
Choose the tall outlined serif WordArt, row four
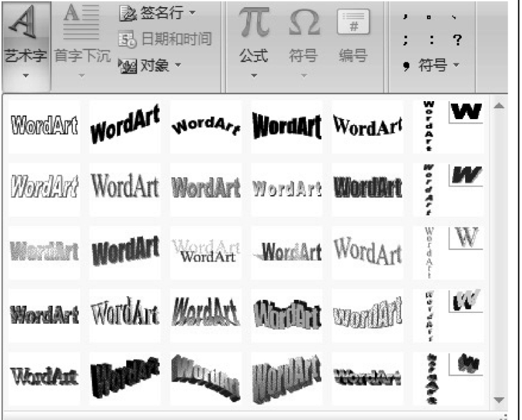click(125, 315)
